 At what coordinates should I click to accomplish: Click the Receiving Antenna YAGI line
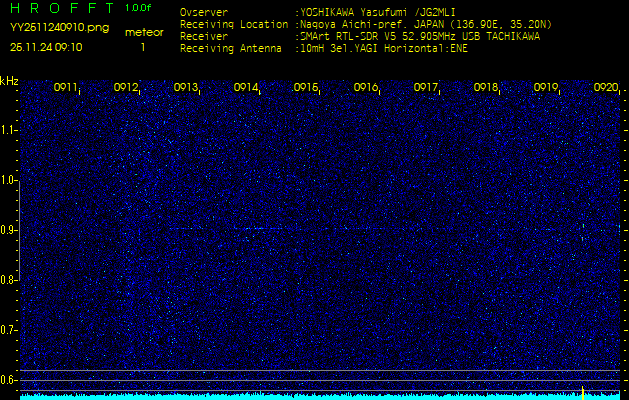[x=385, y=46]
